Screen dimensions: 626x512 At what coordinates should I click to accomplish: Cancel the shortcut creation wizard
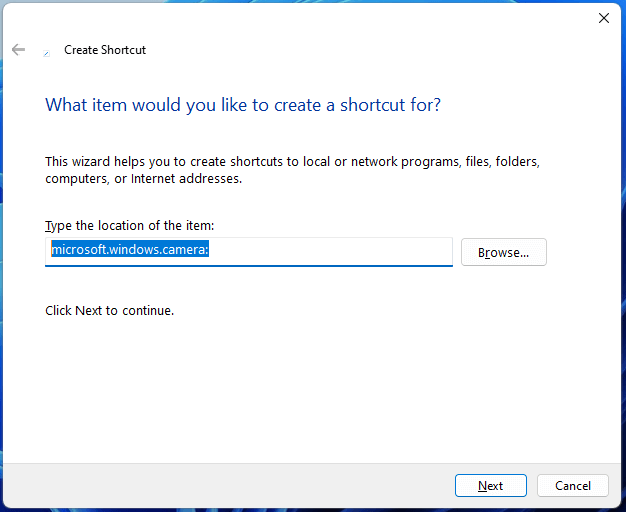pyautogui.click(x=573, y=486)
